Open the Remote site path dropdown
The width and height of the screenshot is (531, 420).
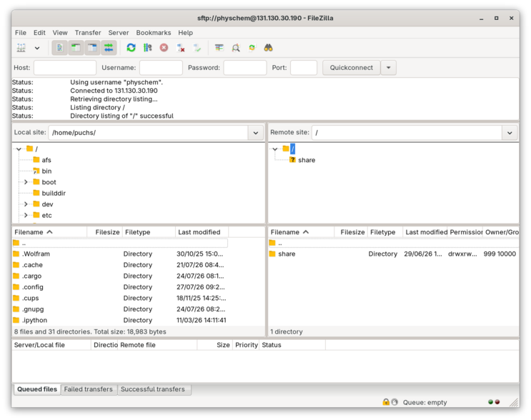510,133
